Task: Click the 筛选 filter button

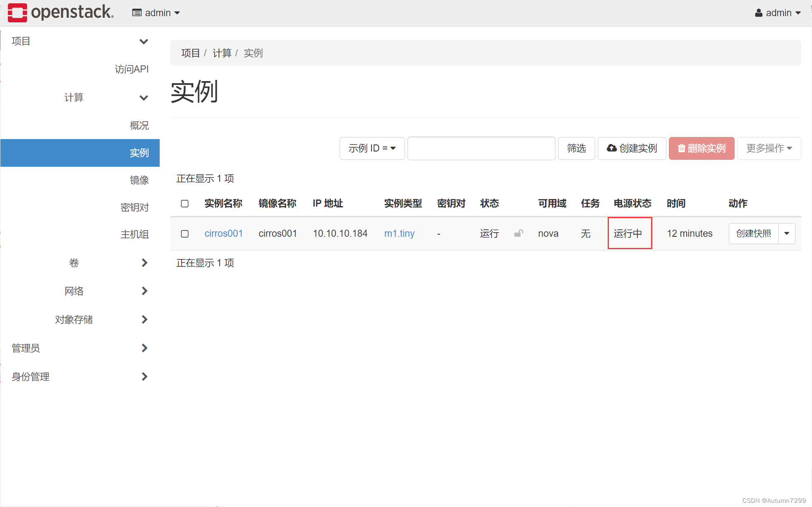Action: [576, 148]
